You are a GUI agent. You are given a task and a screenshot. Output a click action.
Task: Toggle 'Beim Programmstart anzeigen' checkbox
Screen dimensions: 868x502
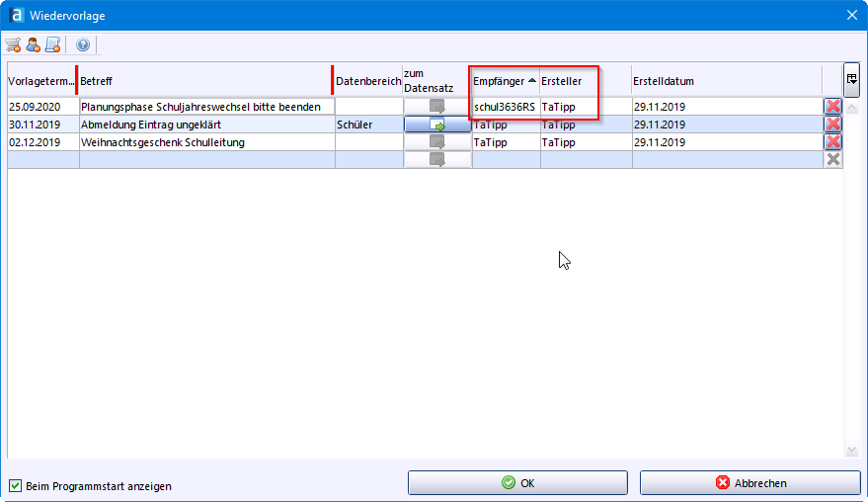click(x=15, y=485)
